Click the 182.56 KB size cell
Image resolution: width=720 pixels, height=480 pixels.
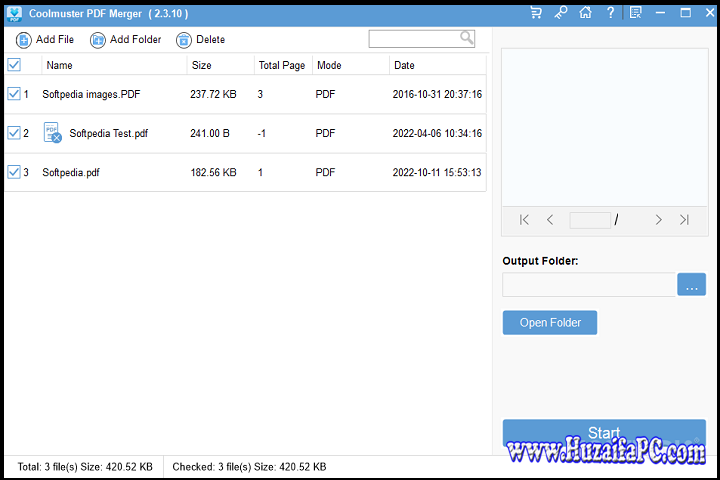pyautogui.click(x=214, y=173)
